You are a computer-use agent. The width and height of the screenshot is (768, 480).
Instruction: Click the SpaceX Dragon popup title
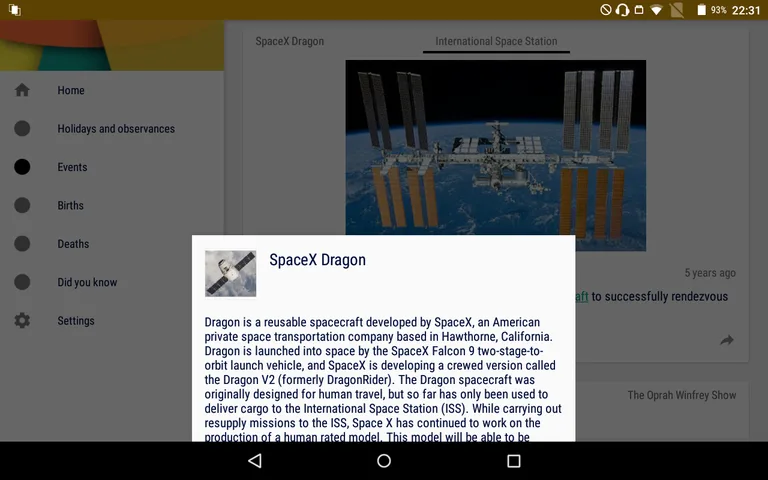[x=317, y=260]
